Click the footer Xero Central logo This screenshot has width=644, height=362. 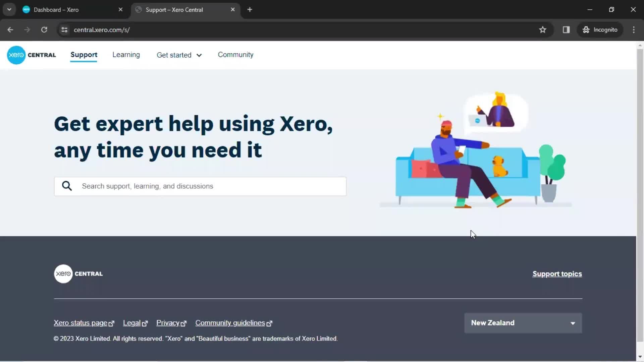(78, 274)
